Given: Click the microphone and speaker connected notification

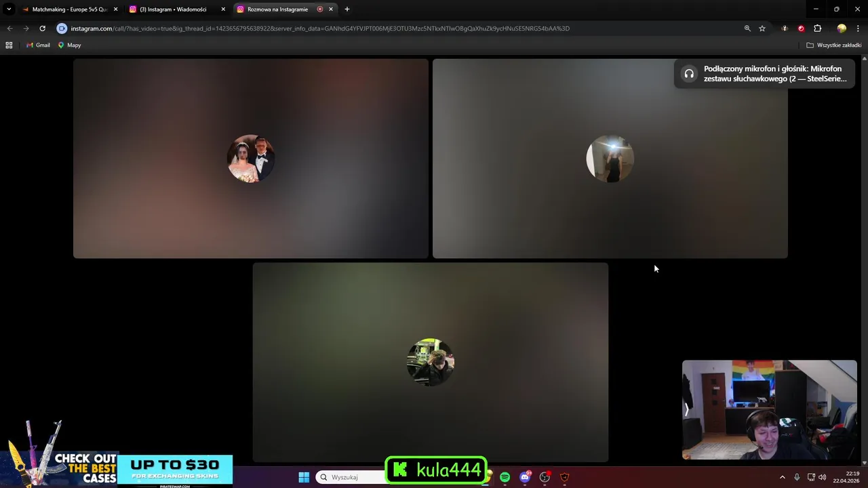Looking at the screenshot, I should [764, 74].
